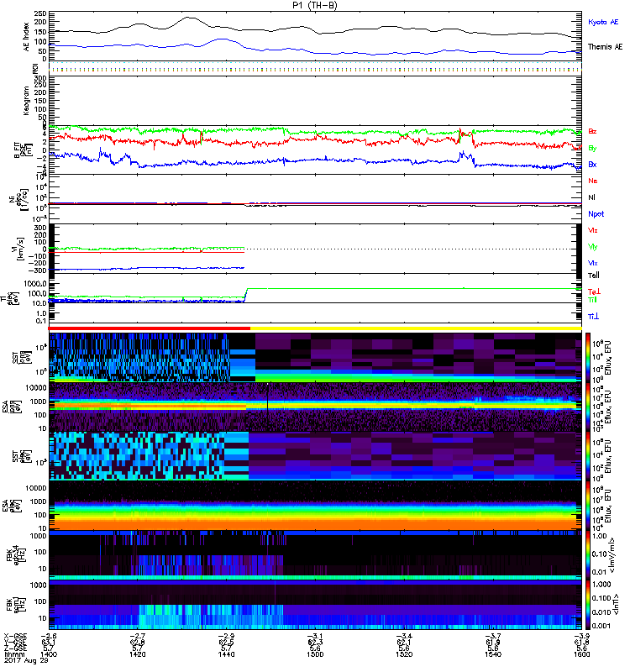Select the green Ti parallel legend label
Viewport: 630px width, 672px height.
[x=592, y=300]
